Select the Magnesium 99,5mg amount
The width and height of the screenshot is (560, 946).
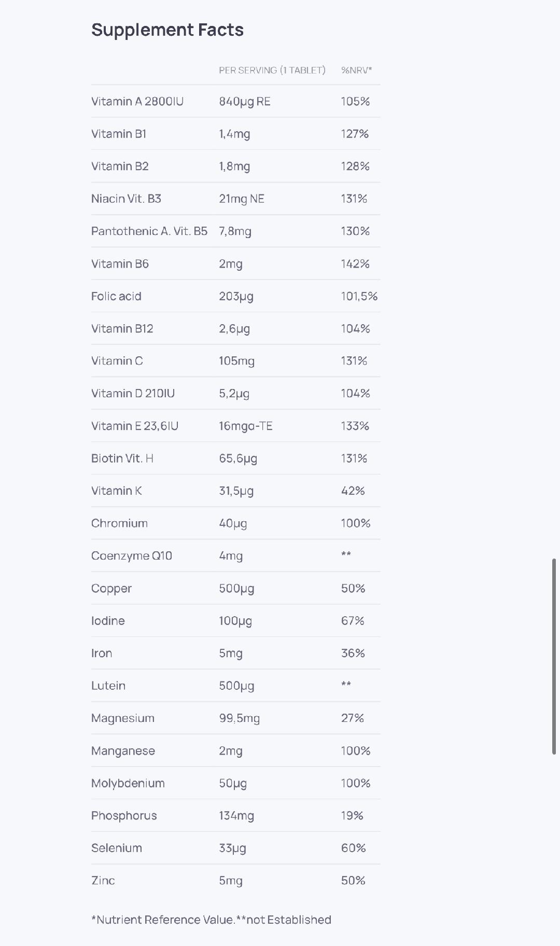[239, 718]
